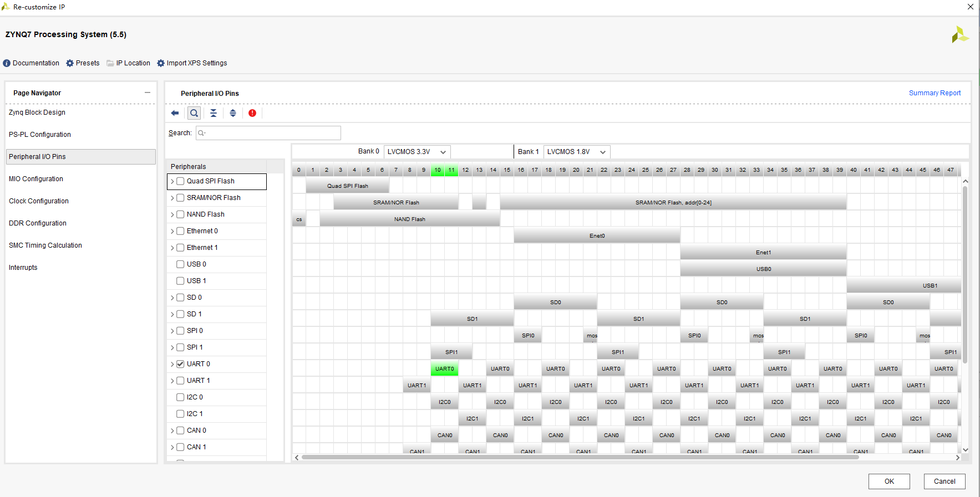Open SMC Timing Calculation page

point(45,245)
